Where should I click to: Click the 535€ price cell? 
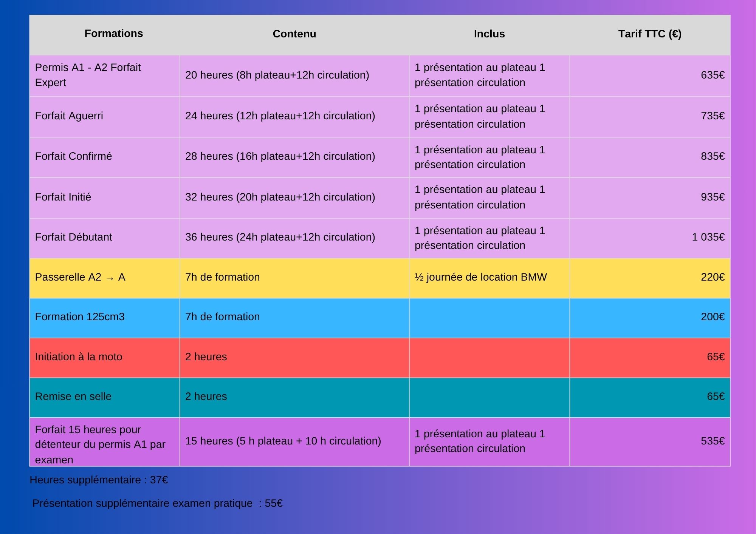pos(712,441)
